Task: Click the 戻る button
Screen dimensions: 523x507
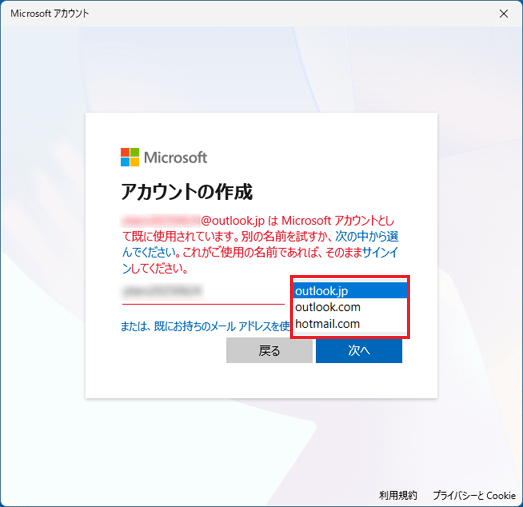Action: tap(269, 350)
